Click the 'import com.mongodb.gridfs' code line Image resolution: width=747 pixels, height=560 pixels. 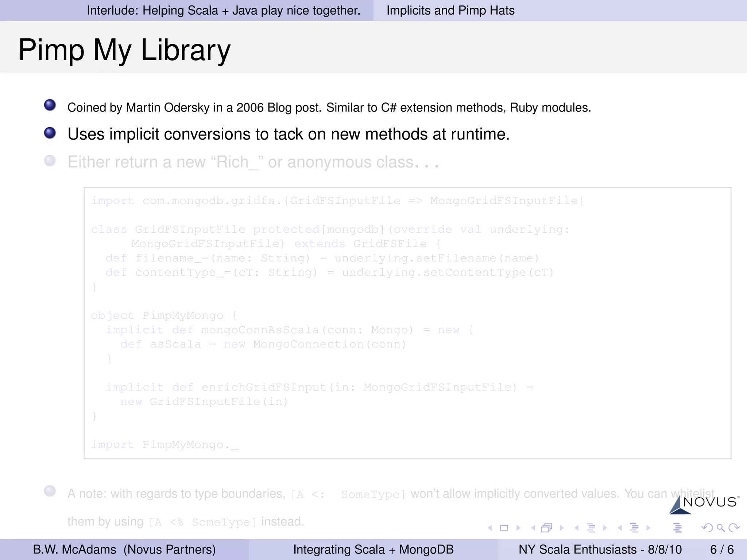click(338, 201)
